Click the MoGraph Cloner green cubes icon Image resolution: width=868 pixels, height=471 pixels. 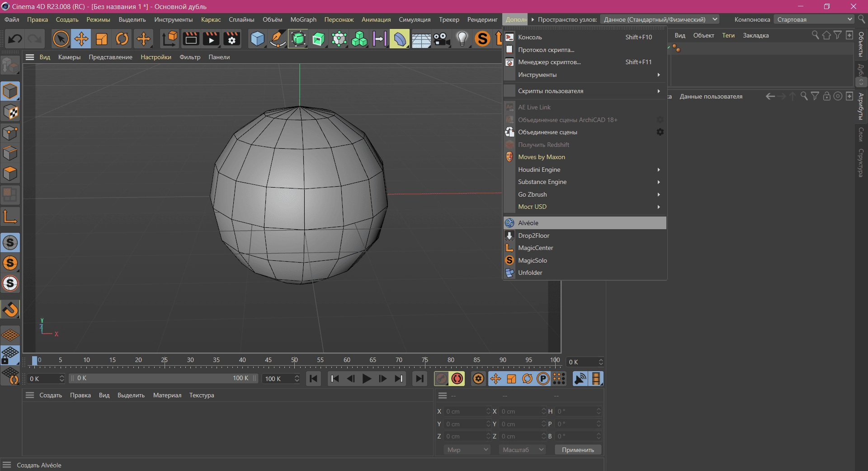tap(359, 39)
